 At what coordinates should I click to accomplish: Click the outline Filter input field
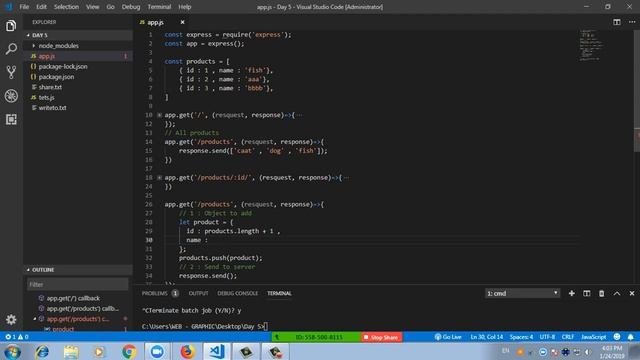[x=78, y=284]
